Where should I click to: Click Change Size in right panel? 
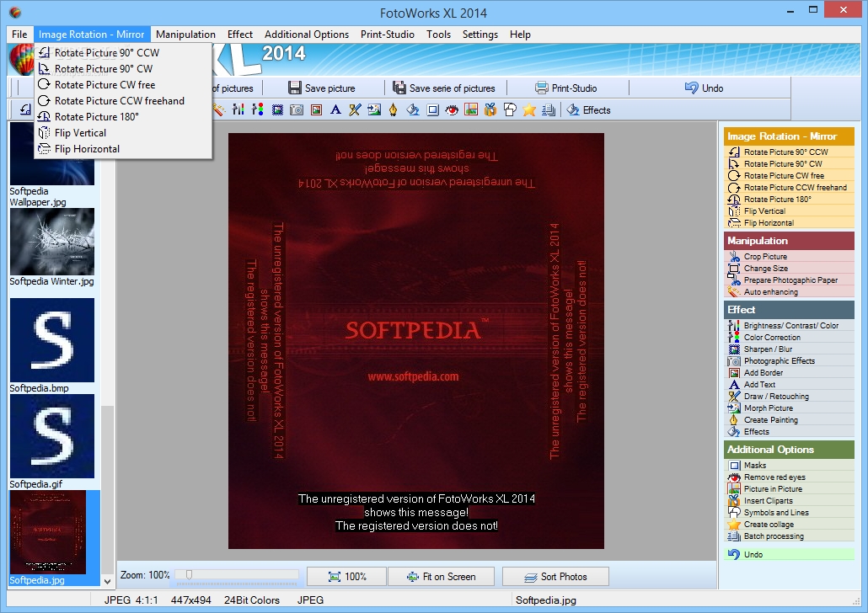click(789, 269)
